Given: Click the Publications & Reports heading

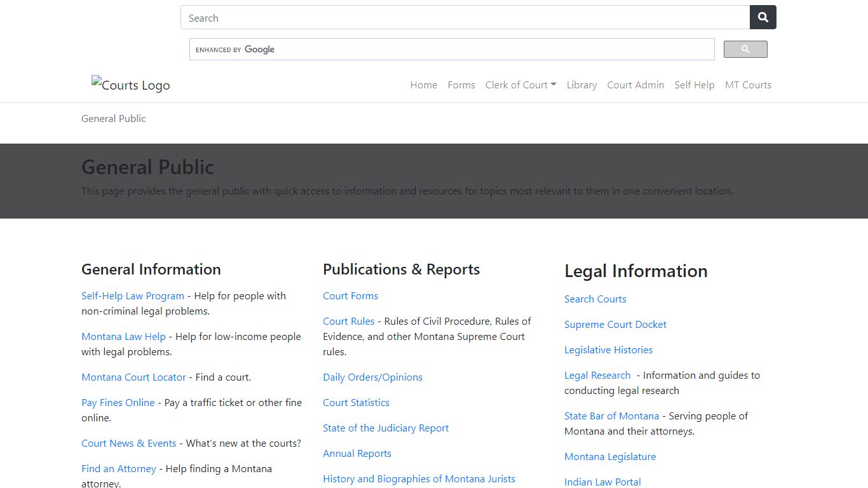Looking at the screenshot, I should coord(401,269).
